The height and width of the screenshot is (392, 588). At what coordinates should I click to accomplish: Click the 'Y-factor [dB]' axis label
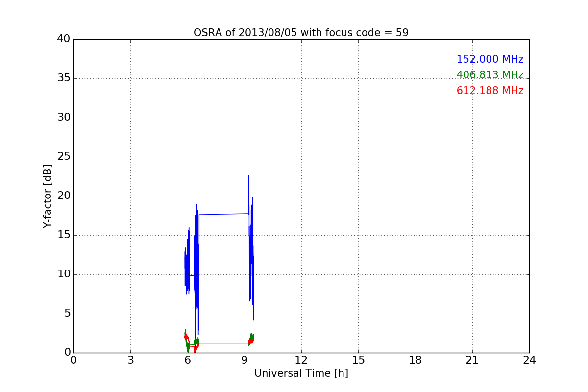click(x=48, y=196)
